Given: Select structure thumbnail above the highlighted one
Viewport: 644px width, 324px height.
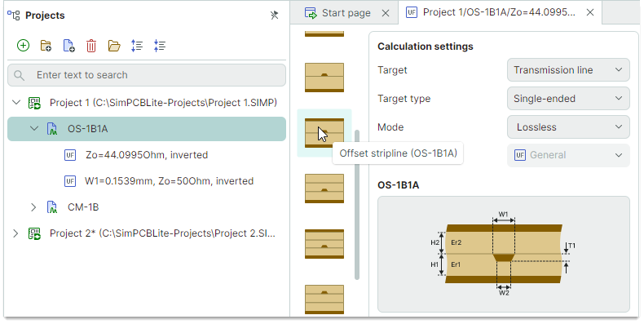Looking at the screenshot, I should point(324,78).
